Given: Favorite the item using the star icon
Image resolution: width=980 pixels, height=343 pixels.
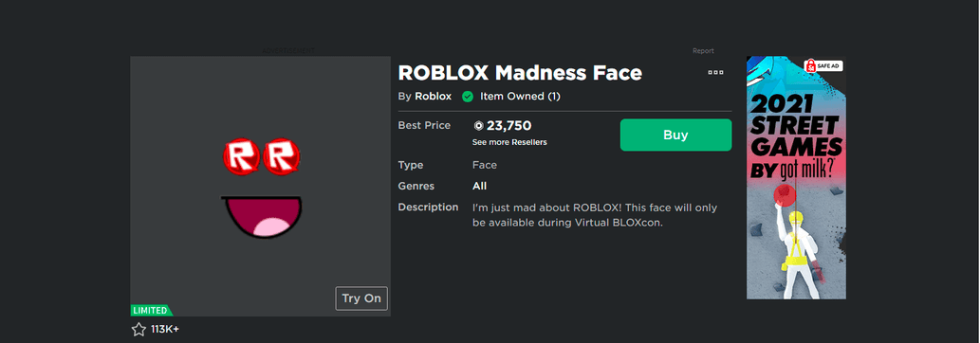Looking at the screenshot, I should (x=139, y=329).
